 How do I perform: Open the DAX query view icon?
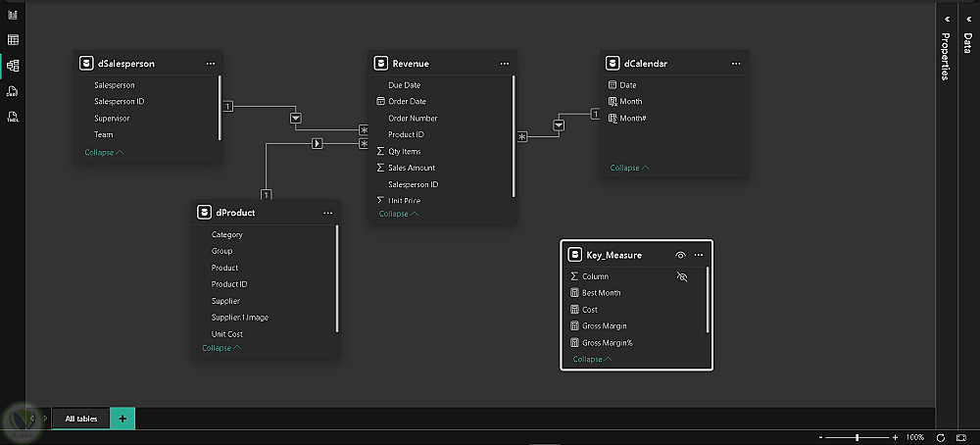click(13, 91)
